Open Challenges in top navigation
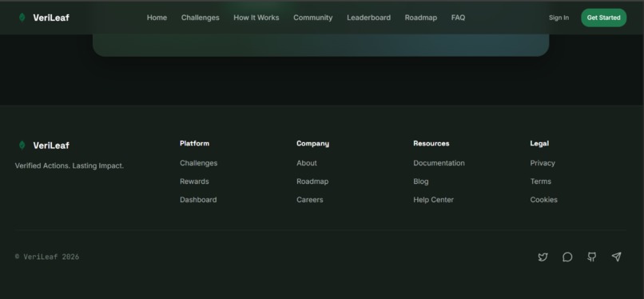The image size is (644, 299). click(x=201, y=18)
